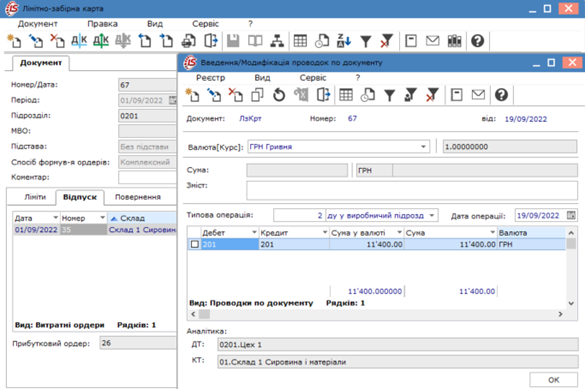Click the Прибутковий ордер field 26
The image size is (585, 389).
click(x=138, y=343)
